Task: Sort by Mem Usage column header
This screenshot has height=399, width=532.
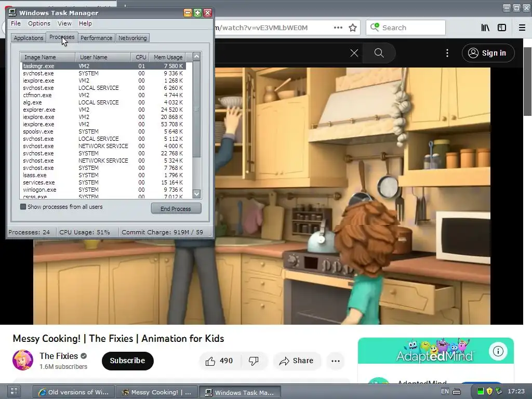Action: point(168,57)
